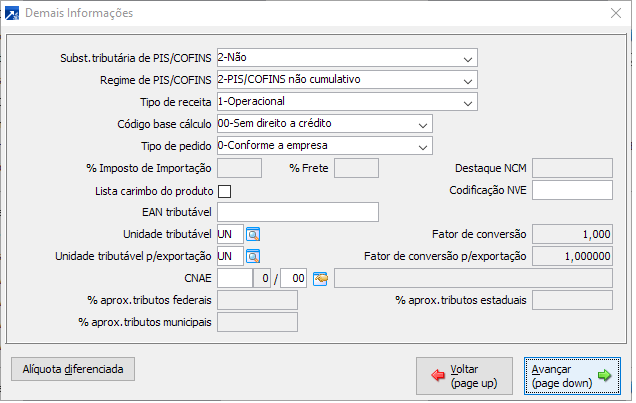Expand the Tipo de receita dropdown
636x403 pixels.
tap(467, 102)
